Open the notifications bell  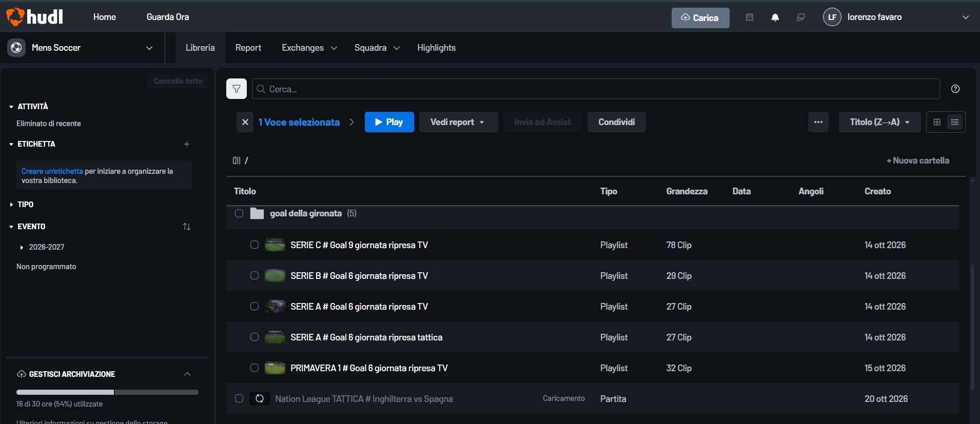coord(775,17)
